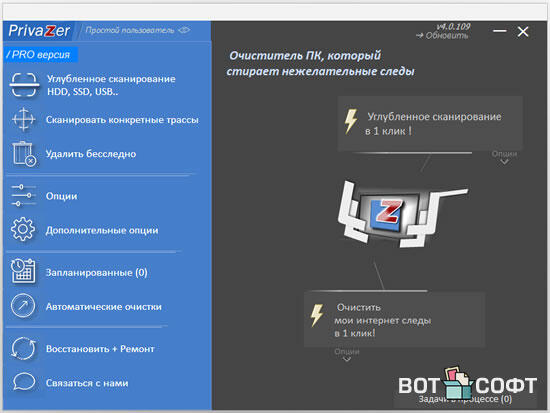Open 'Углубленное сканирование HDD, SSD, USB..' menu entry

pyautogui.click(x=111, y=85)
